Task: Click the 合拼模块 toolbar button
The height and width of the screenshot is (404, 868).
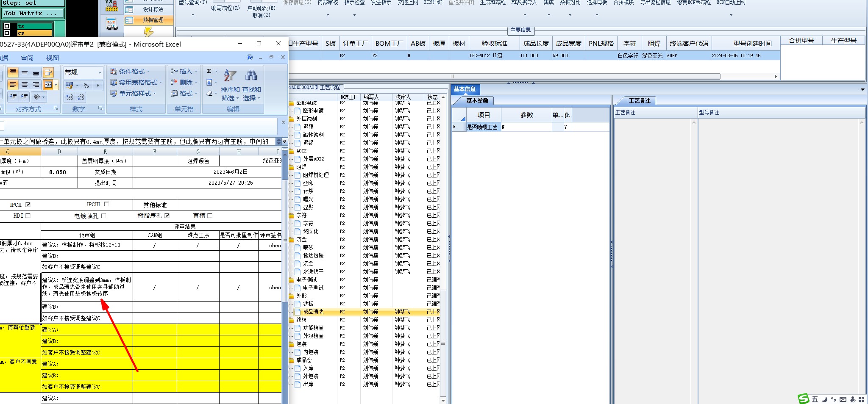Action: (623, 3)
